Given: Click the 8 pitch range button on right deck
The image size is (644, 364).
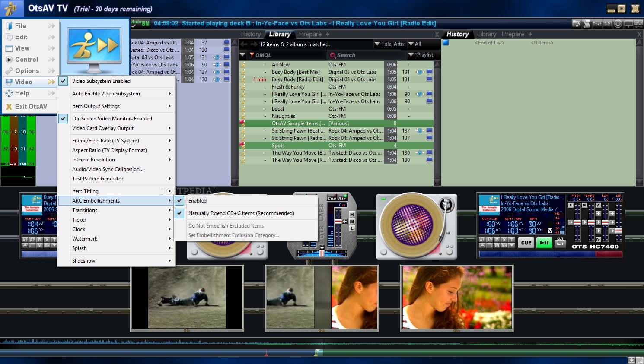Looking at the screenshot, I should 571,205.
